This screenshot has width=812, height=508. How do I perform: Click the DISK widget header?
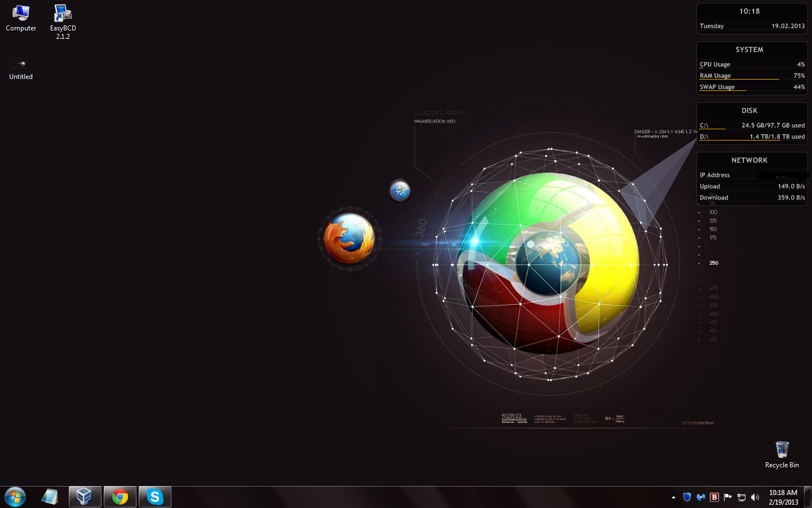click(749, 111)
